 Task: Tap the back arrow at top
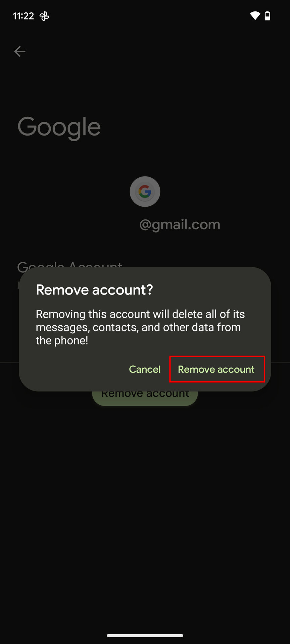[x=20, y=51]
